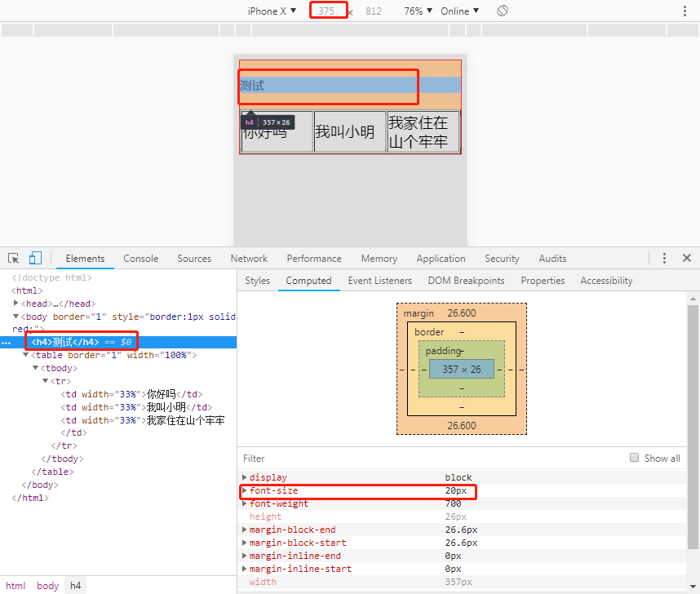Click the h4 breadcrumb

tap(75, 586)
